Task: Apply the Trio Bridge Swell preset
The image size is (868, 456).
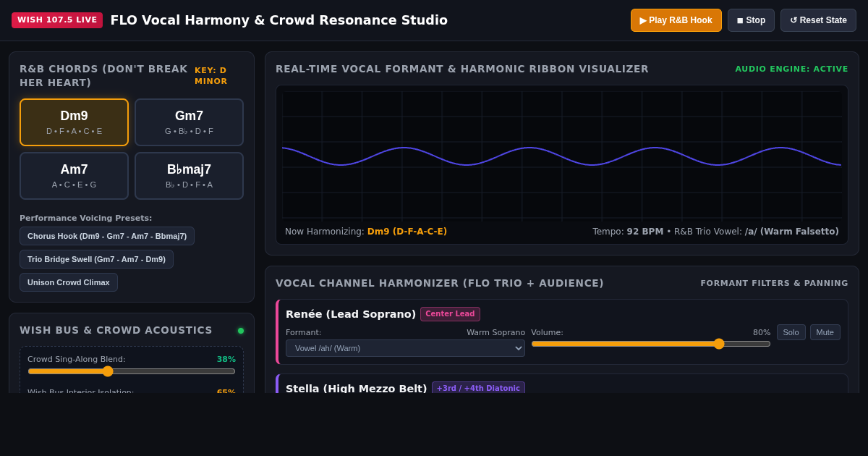Action: tap(96, 259)
